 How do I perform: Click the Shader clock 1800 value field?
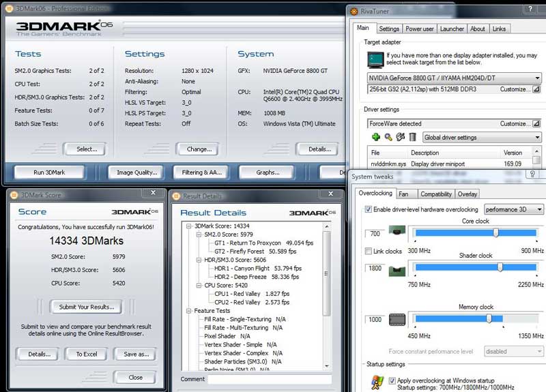click(375, 268)
